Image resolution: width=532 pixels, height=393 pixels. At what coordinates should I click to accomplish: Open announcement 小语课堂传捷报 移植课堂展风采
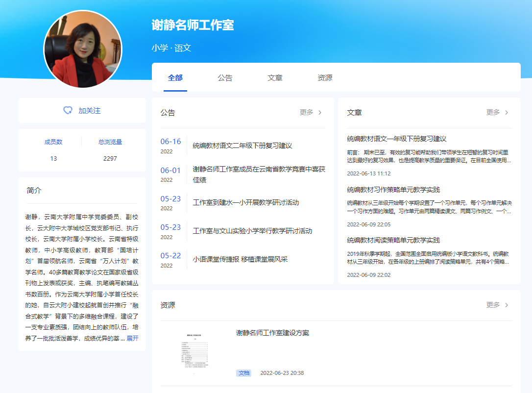click(240, 259)
